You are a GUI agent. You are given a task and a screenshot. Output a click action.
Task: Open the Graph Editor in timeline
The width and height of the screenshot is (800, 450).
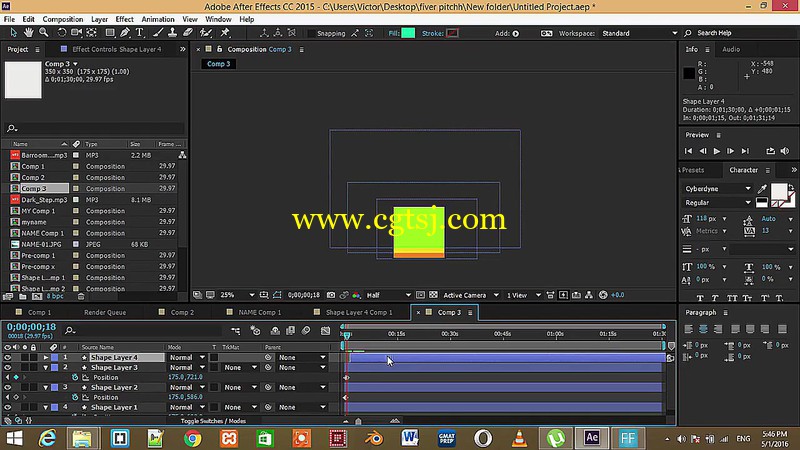[x=326, y=331]
